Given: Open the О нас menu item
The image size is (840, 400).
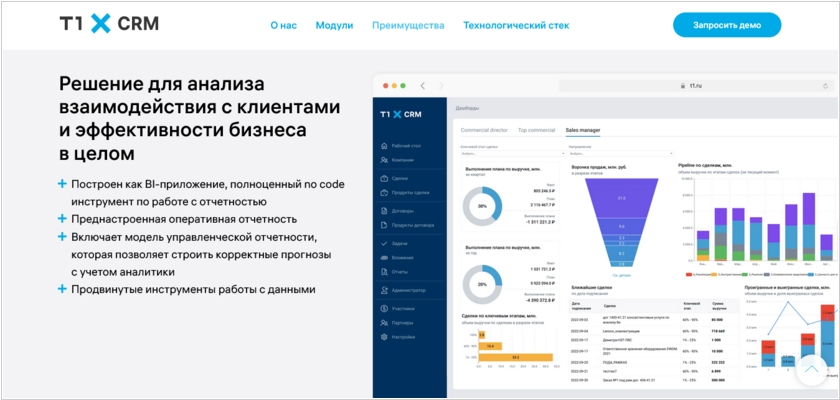Looking at the screenshot, I should tap(283, 25).
